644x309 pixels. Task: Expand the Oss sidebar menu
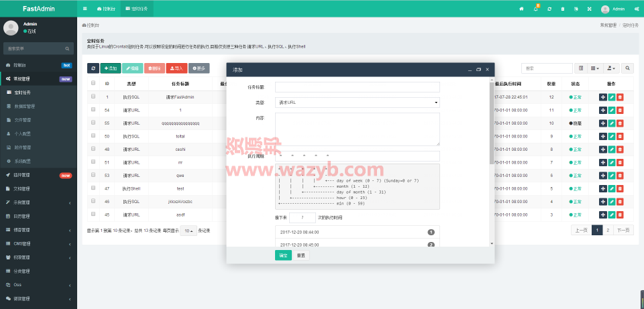38,285
